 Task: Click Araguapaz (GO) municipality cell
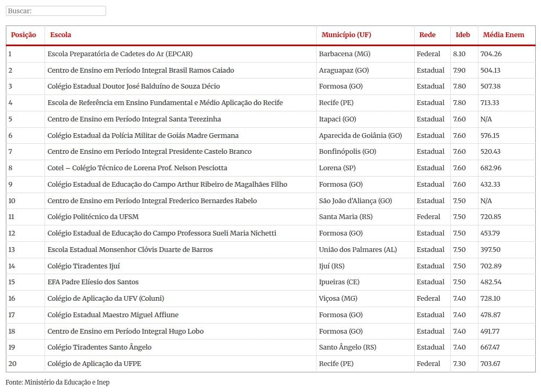tap(344, 71)
